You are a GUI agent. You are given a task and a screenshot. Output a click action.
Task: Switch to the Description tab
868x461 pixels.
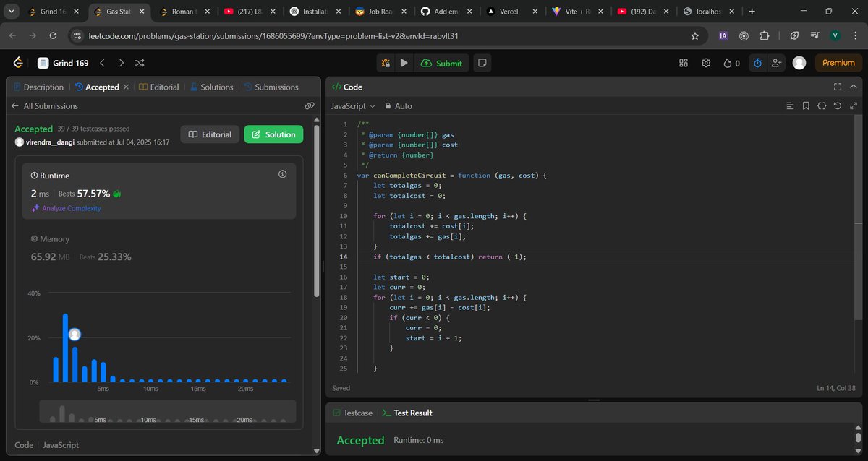pyautogui.click(x=38, y=87)
